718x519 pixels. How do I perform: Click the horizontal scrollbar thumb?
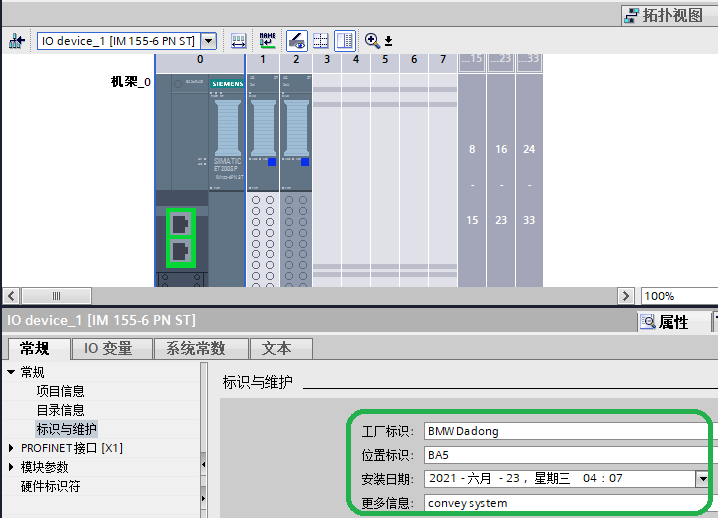pos(56,296)
